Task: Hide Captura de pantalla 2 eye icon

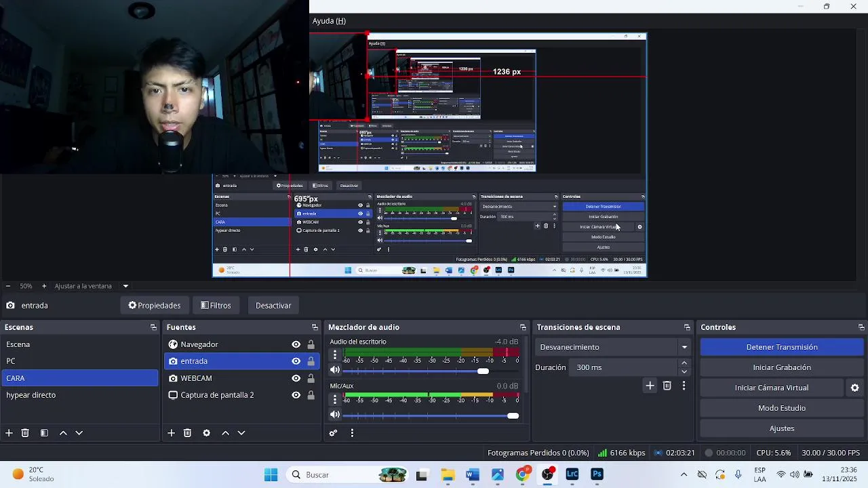Action: click(x=296, y=395)
